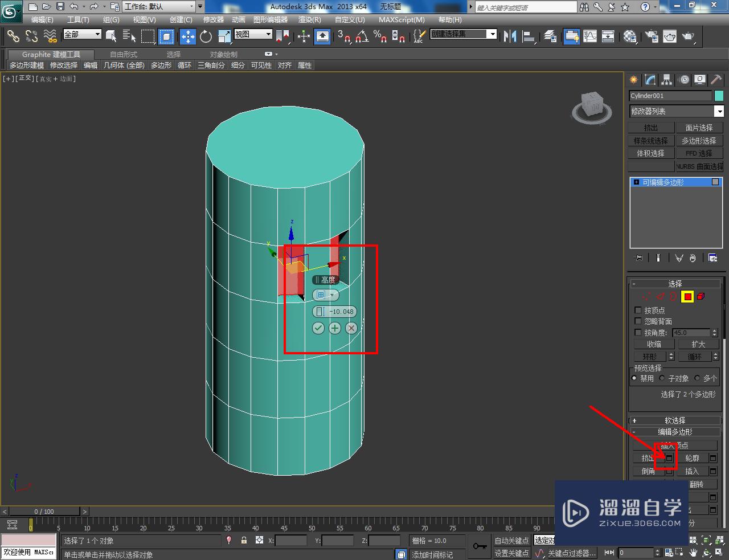Click the Mirror tool icon

coord(510,36)
